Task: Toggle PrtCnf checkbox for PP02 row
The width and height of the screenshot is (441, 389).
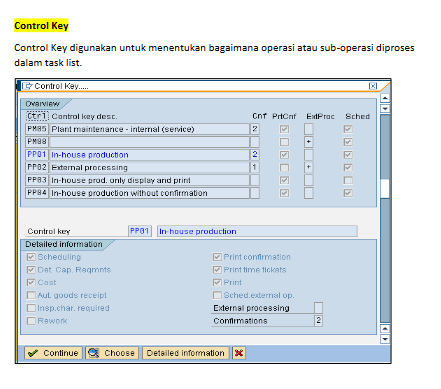Action: coord(284,167)
